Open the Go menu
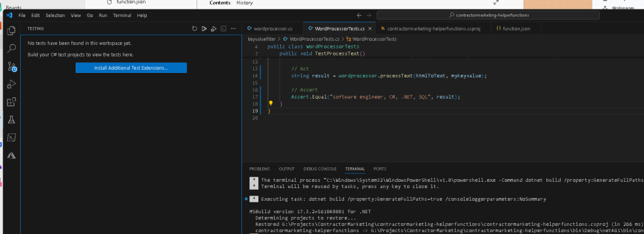This screenshot has width=644, height=234. click(89, 15)
